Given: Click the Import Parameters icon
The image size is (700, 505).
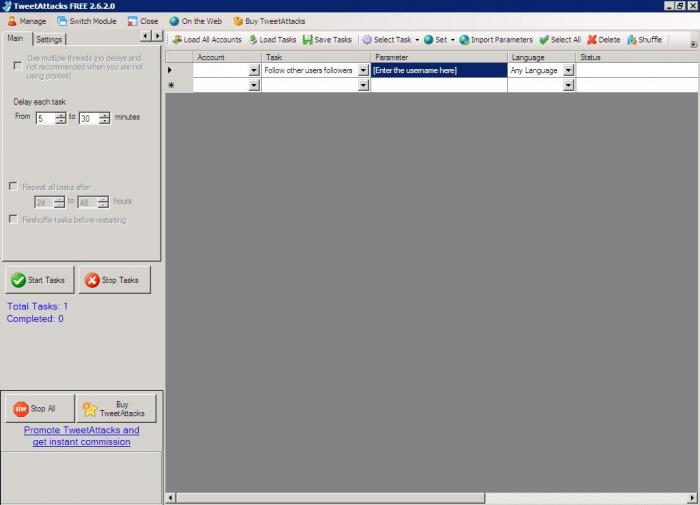Looking at the screenshot, I should [x=465, y=40].
